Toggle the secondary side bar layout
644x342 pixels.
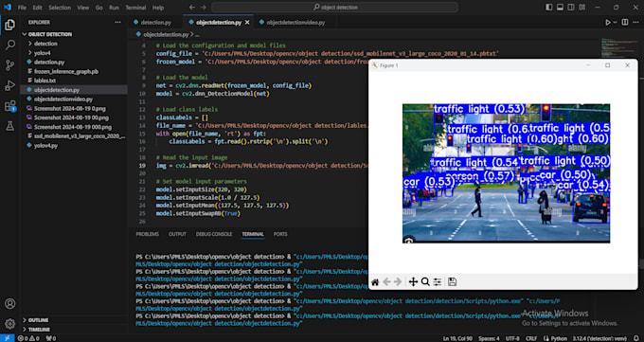(571, 8)
